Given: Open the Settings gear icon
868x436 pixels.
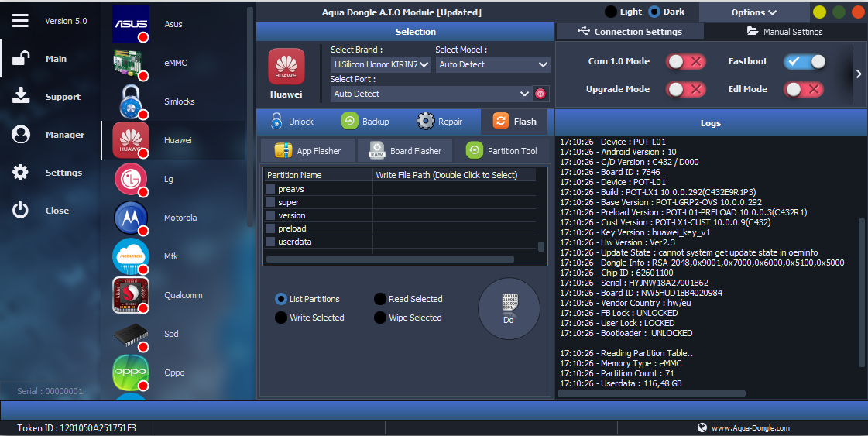Looking at the screenshot, I should tap(20, 172).
